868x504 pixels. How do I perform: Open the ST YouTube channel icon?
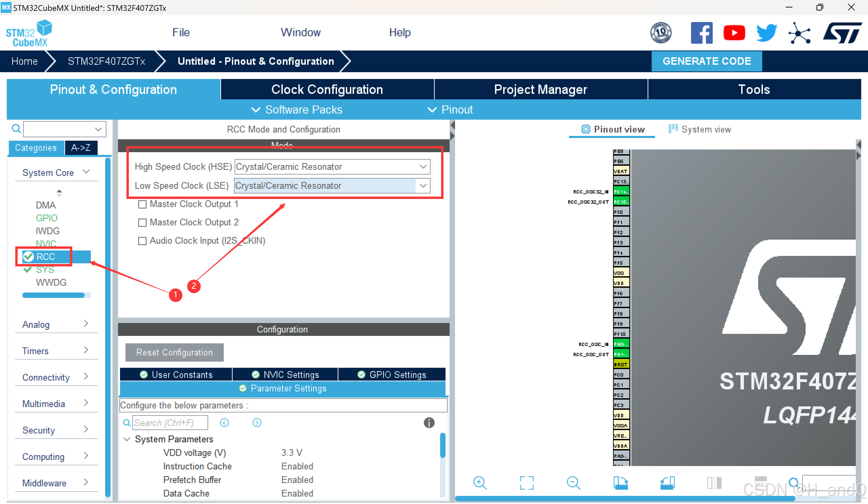click(734, 33)
